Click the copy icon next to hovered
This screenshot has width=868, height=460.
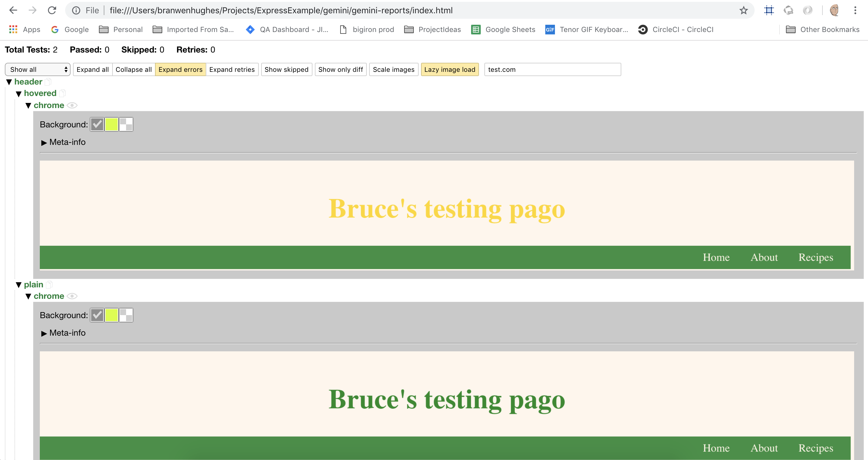point(62,93)
